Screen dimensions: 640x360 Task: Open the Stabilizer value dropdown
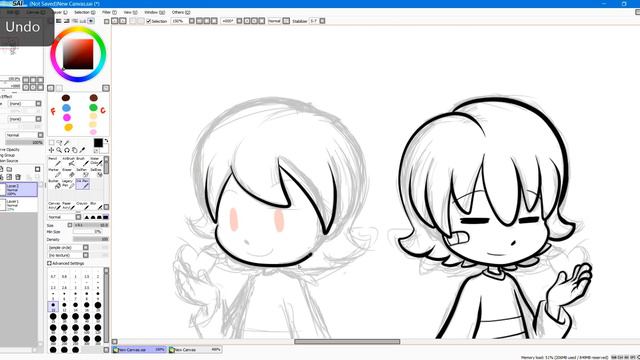point(317,21)
